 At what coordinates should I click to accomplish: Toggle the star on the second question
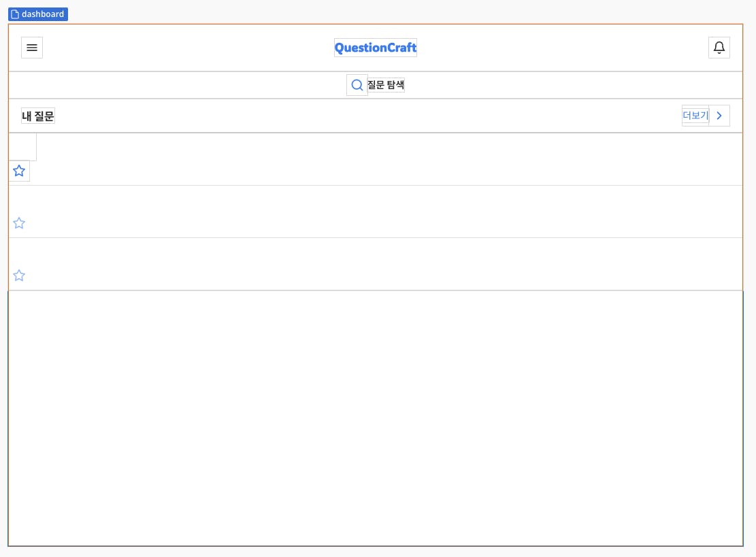(x=19, y=223)
